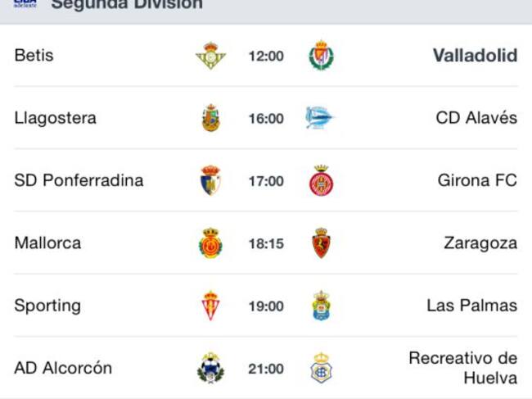Open the 21:00 Alcorcón match time
Viewport: 532px width, 399px height.
266,368
